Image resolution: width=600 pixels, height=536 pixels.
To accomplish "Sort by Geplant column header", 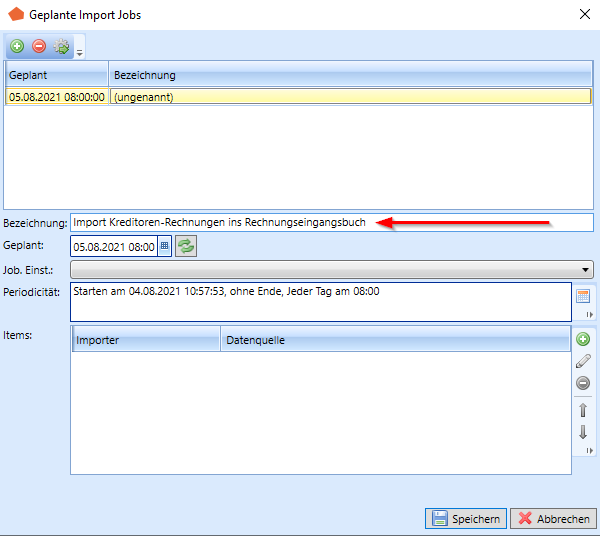I will pyautogui.click(x=57, y=75).
